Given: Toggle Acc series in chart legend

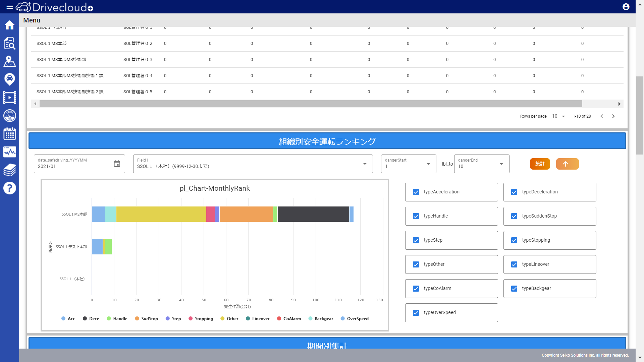Looking at the screenshot, I should point(68,318).
